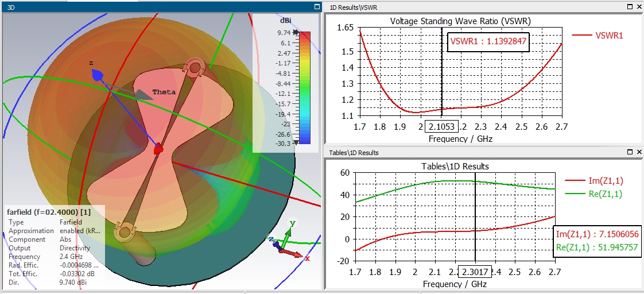This screenshot has width=644, height=294.
Task: Click the Component Abs info row
Action: pyautogui.click(x=54, y=239)
